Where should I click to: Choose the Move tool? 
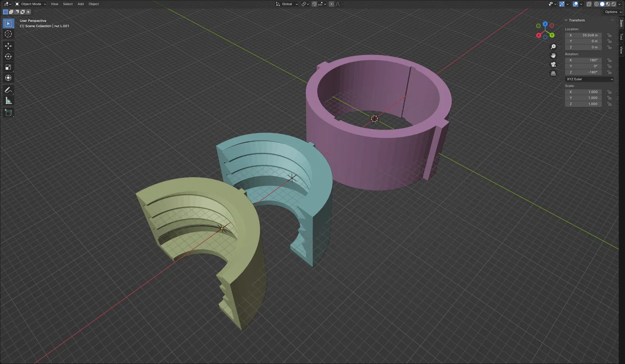[8, 46]
